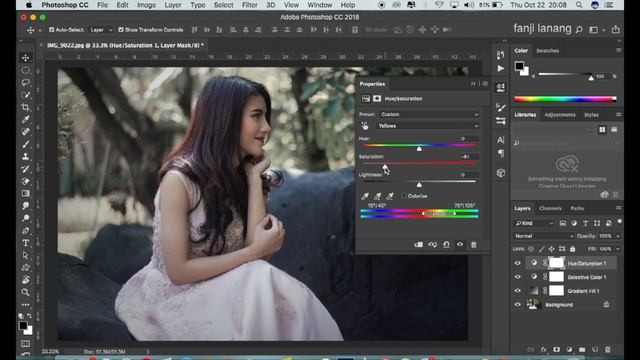640x360 pixels.
Task: Toggle lock all layer icon
Action: tap(573, 249)
